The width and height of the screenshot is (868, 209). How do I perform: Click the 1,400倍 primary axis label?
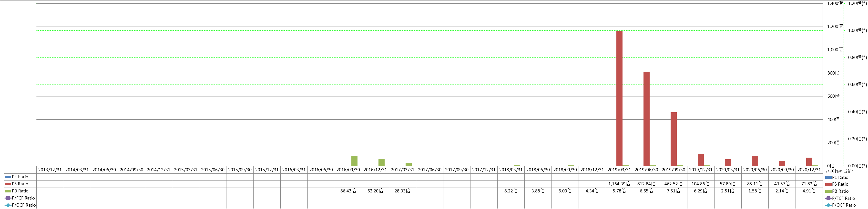(835, 3)
